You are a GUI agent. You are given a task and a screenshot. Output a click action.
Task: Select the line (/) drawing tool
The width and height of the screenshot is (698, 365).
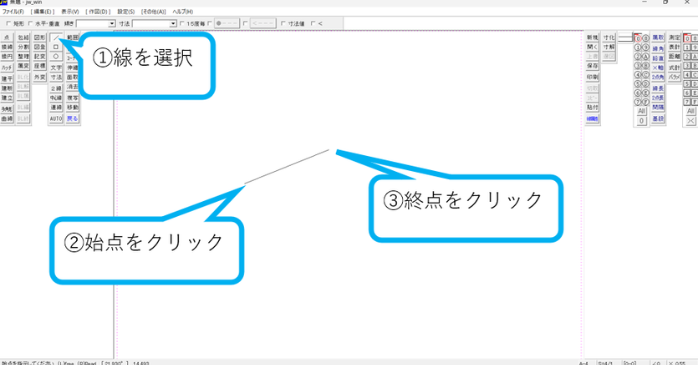click(x=56, y=38)
